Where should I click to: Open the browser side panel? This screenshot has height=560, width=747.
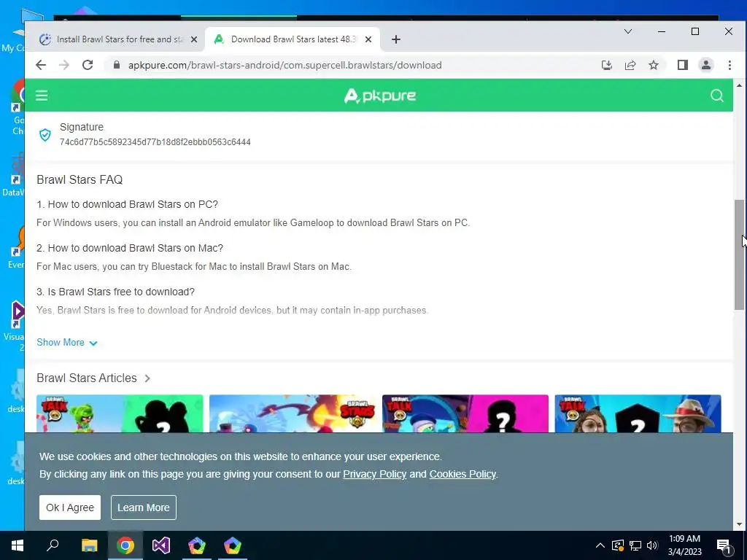click(682, 65)
